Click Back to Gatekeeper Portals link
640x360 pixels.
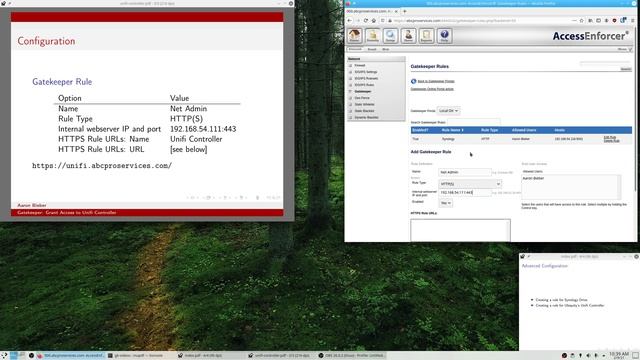[x=436, y=81]
